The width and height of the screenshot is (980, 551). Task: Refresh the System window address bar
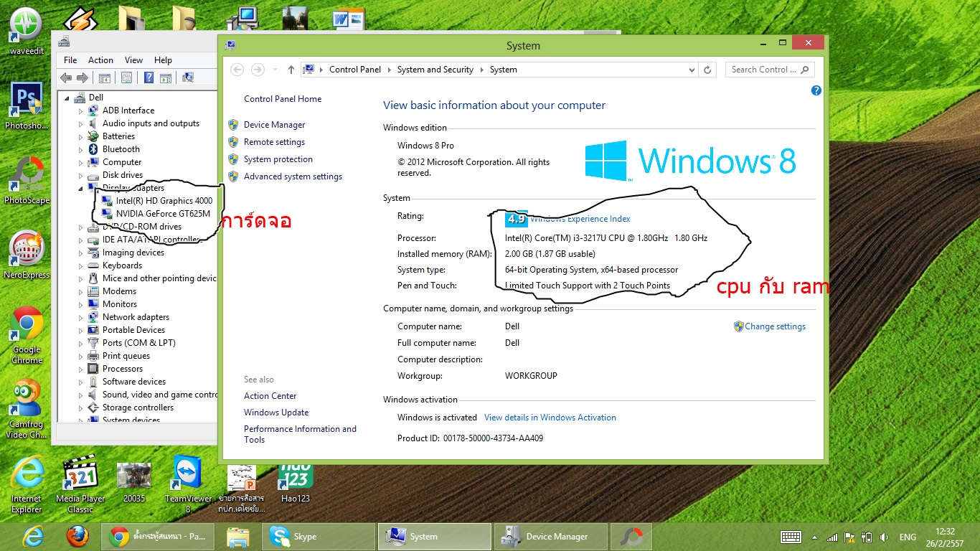[x=707, y=70]
